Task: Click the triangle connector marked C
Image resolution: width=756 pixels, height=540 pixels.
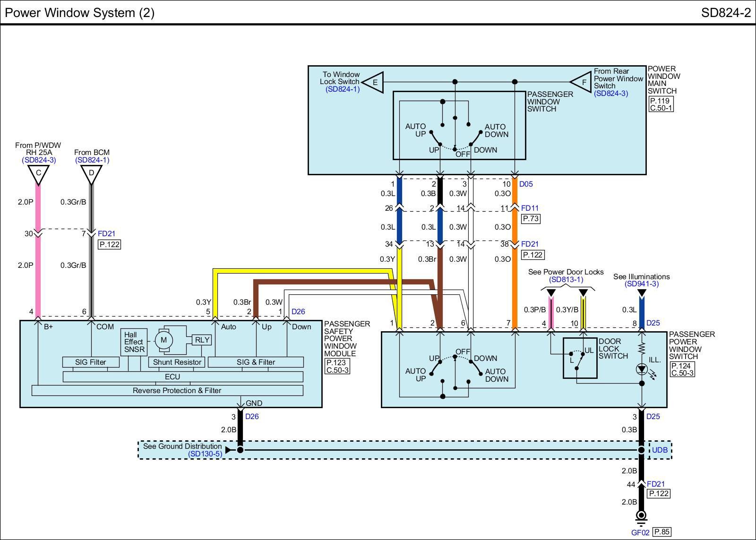Action: point(38,174)
